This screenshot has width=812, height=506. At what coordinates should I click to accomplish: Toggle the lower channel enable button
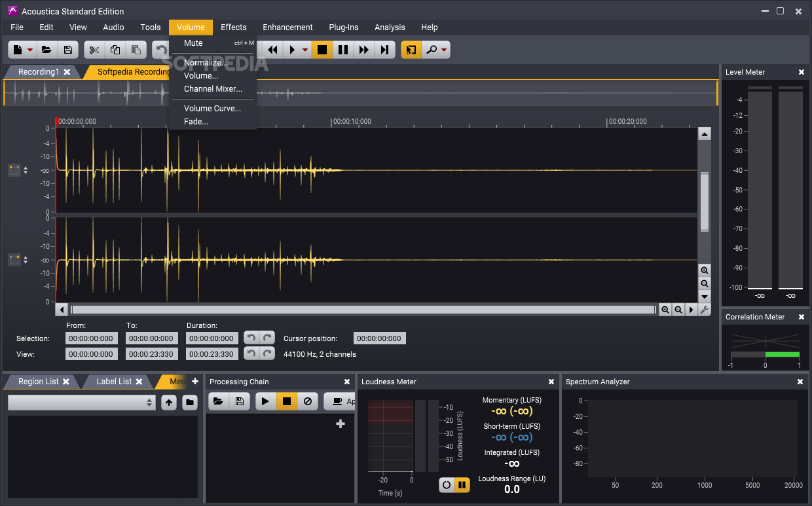tap(14, 260)
